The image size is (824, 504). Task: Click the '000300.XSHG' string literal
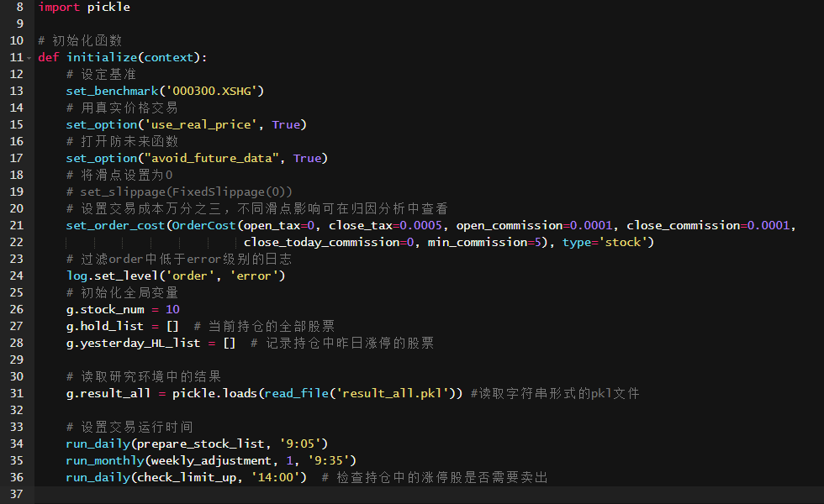coord(211,91)
